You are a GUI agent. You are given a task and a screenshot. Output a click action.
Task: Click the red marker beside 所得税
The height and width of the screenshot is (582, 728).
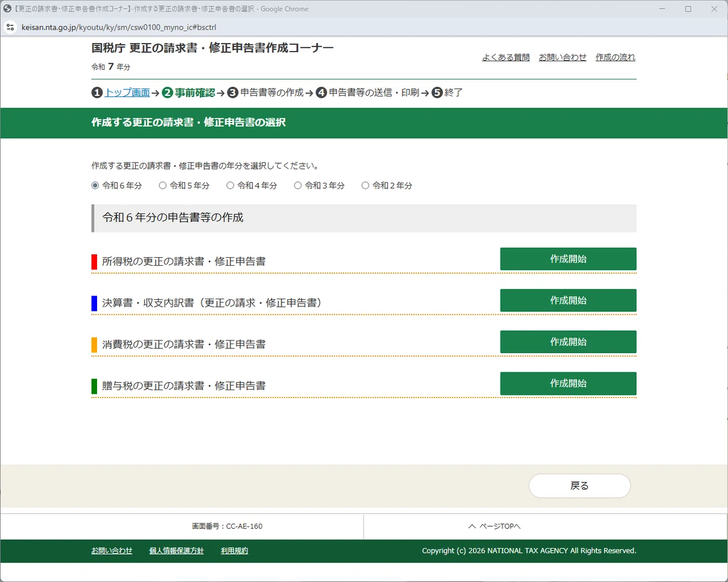click(94, 262)
